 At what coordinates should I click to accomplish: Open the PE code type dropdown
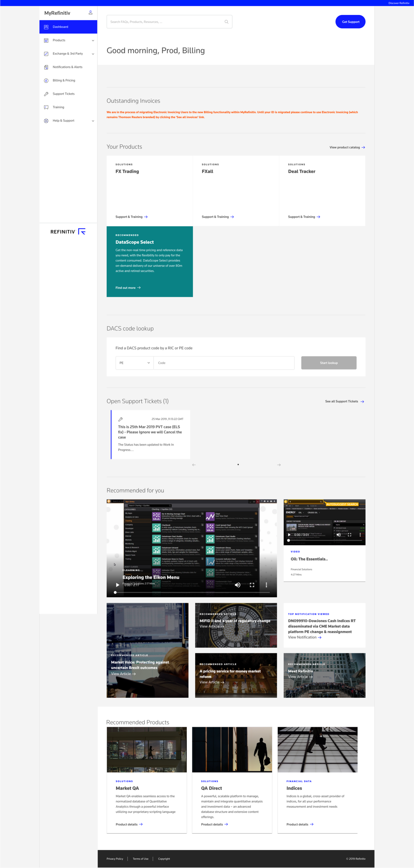pos(135,363)
